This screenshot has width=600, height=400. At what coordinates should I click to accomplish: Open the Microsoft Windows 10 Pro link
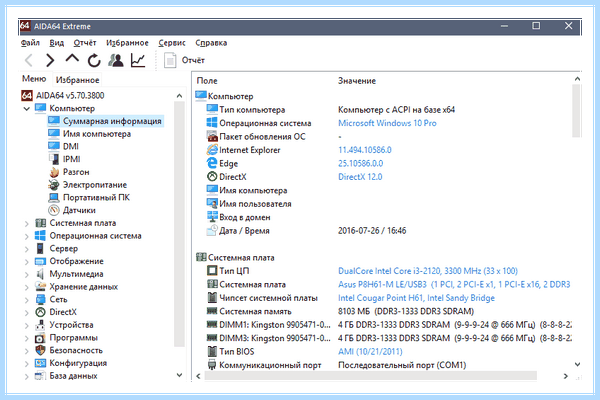(x=387, y=123)
